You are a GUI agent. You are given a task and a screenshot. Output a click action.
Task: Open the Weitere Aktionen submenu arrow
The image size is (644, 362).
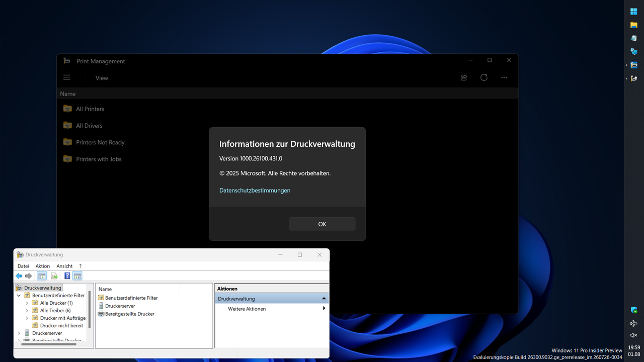coord(324,309)
